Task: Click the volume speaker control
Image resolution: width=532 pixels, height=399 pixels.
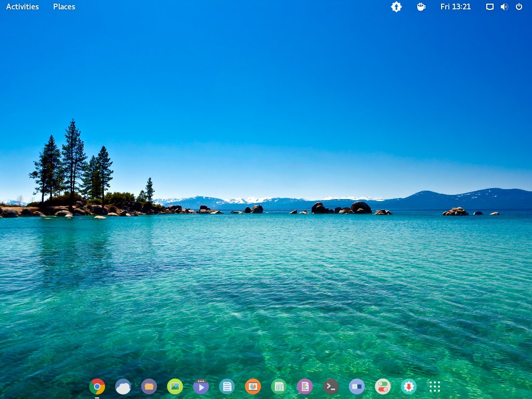Action: pos(504,7)
